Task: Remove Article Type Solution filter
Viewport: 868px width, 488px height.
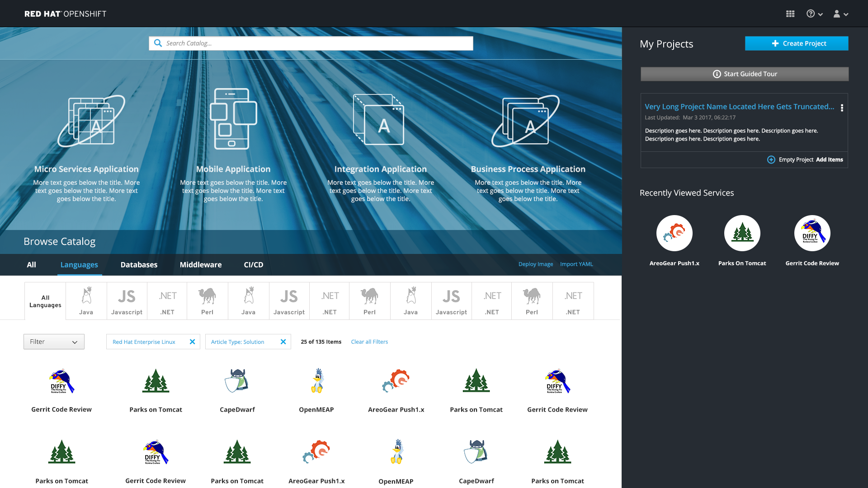Action: point(283,342)
